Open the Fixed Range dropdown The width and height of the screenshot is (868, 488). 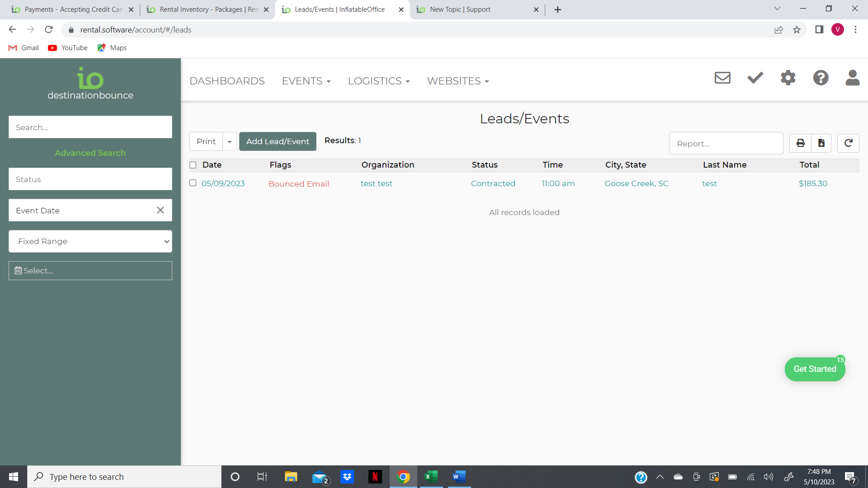[x=90, y=241]
